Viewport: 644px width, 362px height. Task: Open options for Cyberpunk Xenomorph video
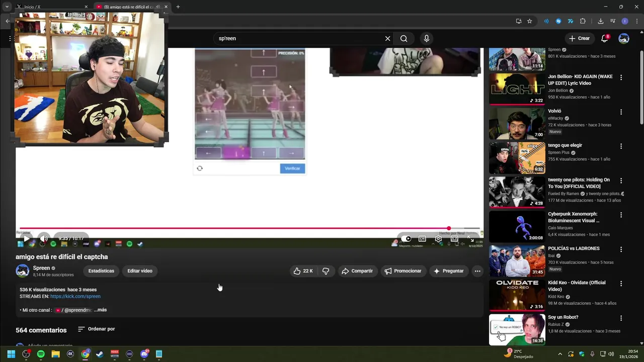(621, 214)
